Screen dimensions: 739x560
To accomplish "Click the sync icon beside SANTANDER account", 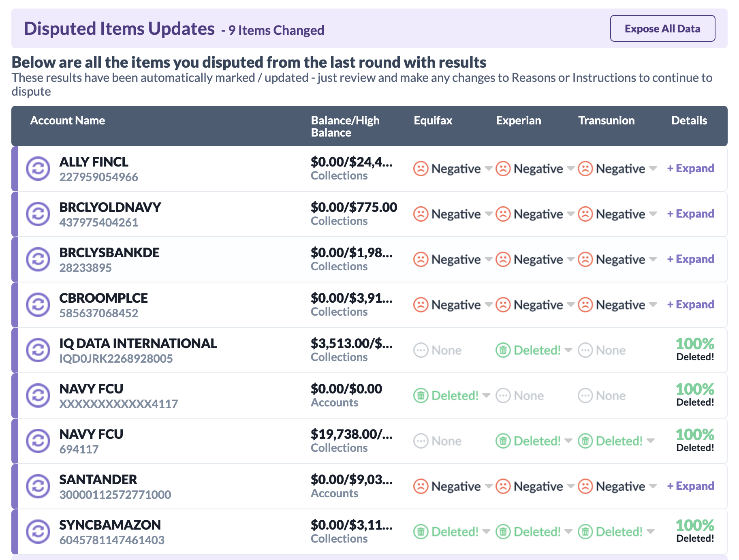I will pos(38,486).
